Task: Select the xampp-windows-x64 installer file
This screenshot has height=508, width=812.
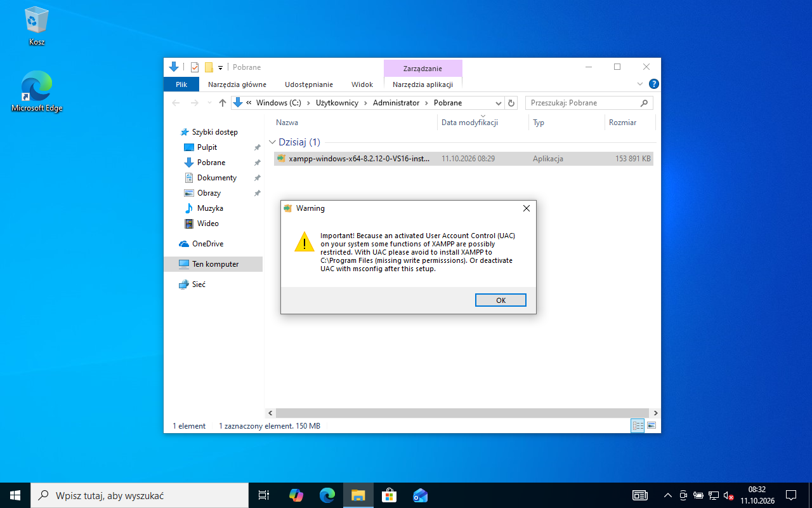Action: [464, 159]
